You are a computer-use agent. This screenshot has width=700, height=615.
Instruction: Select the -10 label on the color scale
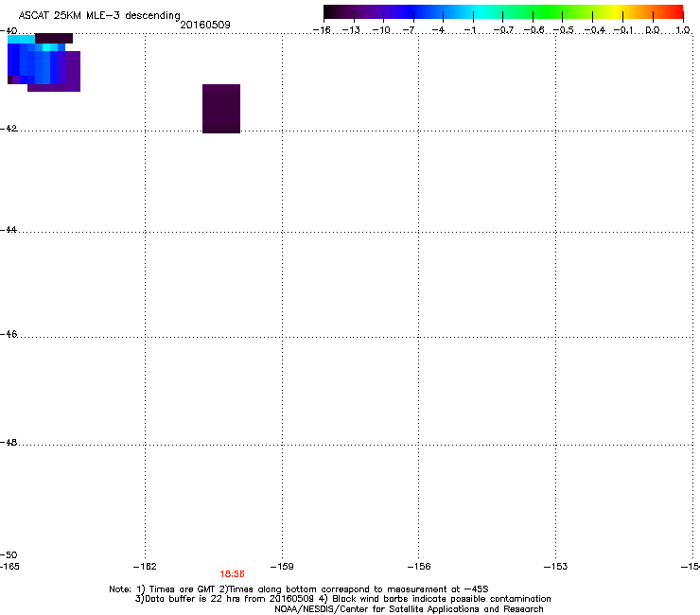coord(381,30)
